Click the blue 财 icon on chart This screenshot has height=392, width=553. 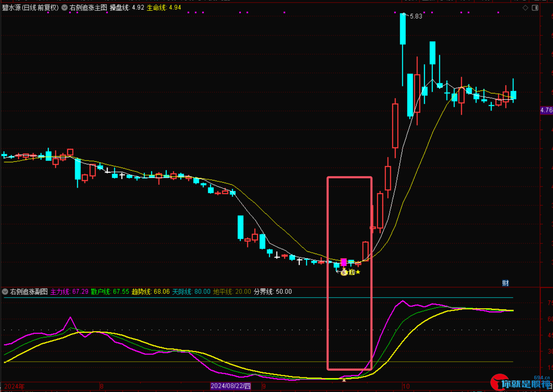(x=505, y=283)
